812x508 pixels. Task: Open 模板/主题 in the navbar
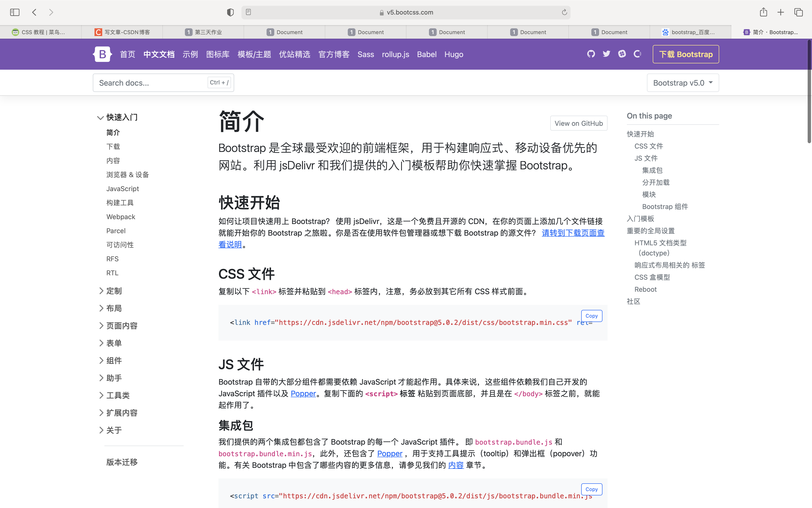(x=254, y=54)
